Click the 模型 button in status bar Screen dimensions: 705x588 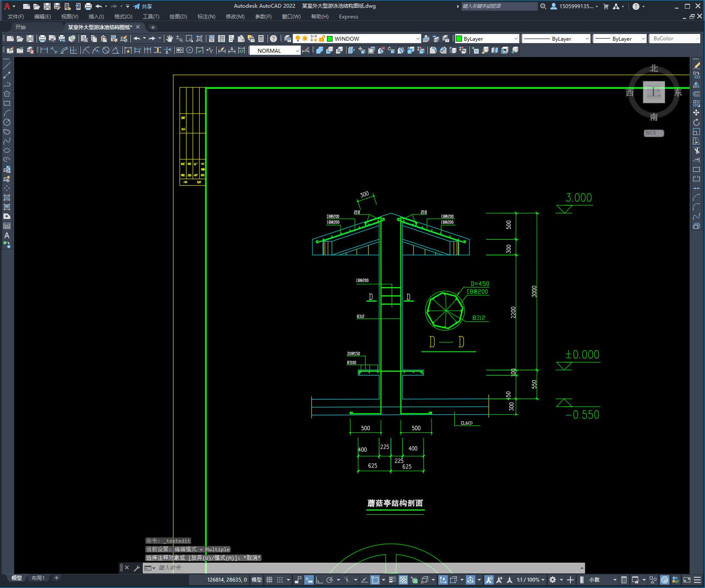[257, 580]
